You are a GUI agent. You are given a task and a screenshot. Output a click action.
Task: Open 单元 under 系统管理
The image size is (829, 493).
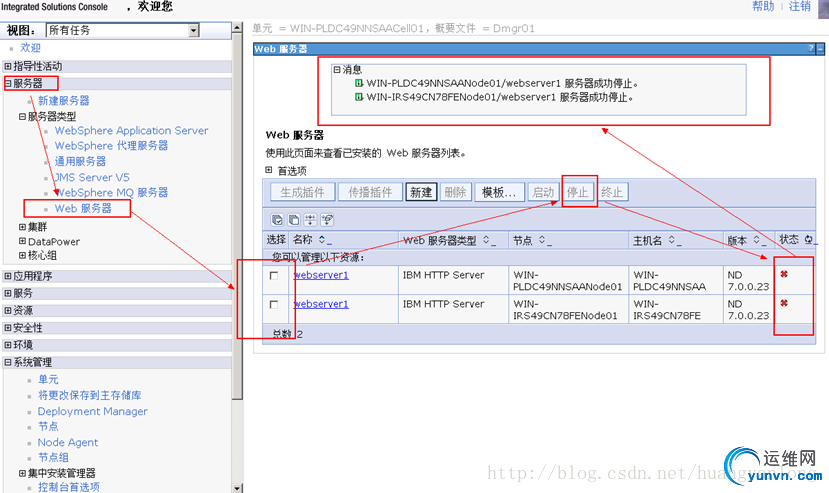click(x=48, y=379)
